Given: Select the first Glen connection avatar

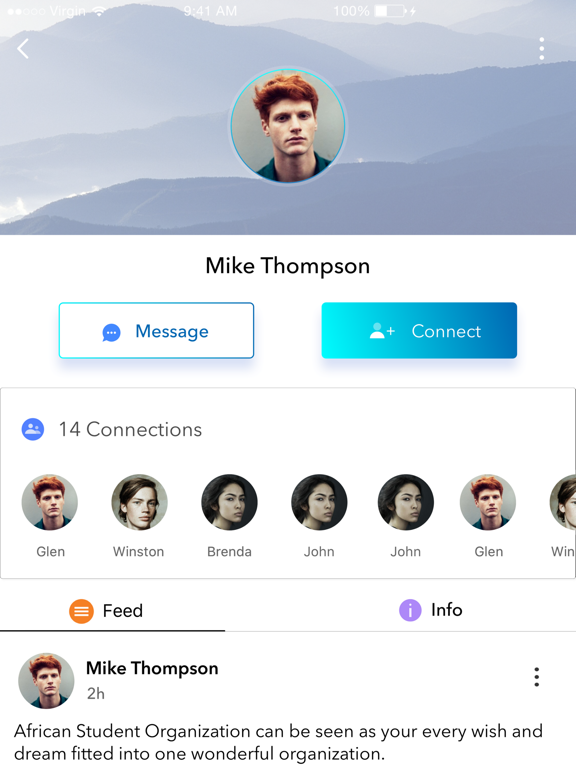Looking at the screenshot, I should pos(49,502).
